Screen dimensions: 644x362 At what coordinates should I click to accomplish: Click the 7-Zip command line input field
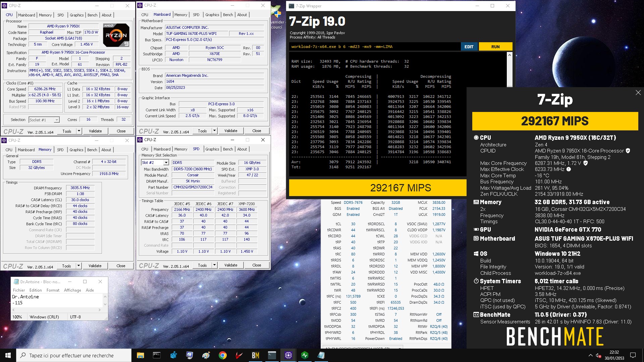pos(375,47)
